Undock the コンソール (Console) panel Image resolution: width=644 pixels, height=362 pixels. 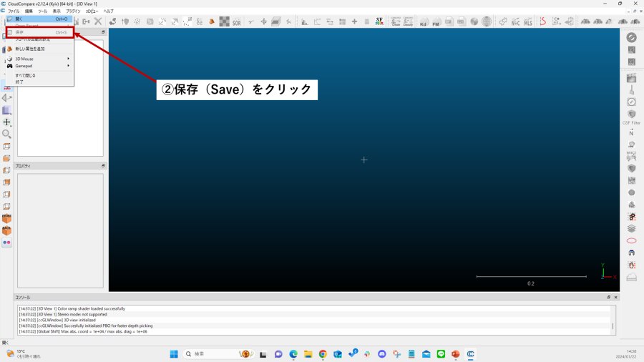pyautogui.click(x=609, y=297)
